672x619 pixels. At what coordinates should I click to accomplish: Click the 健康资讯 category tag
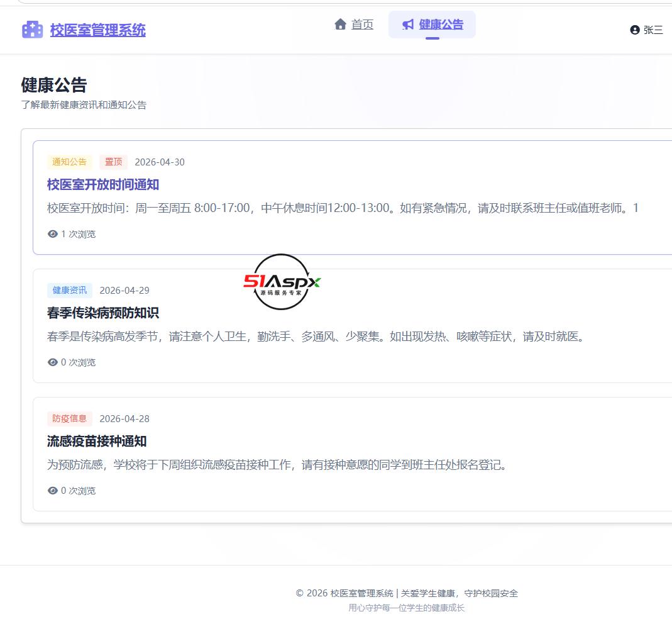pyautogui.click(x=69, y=290)
